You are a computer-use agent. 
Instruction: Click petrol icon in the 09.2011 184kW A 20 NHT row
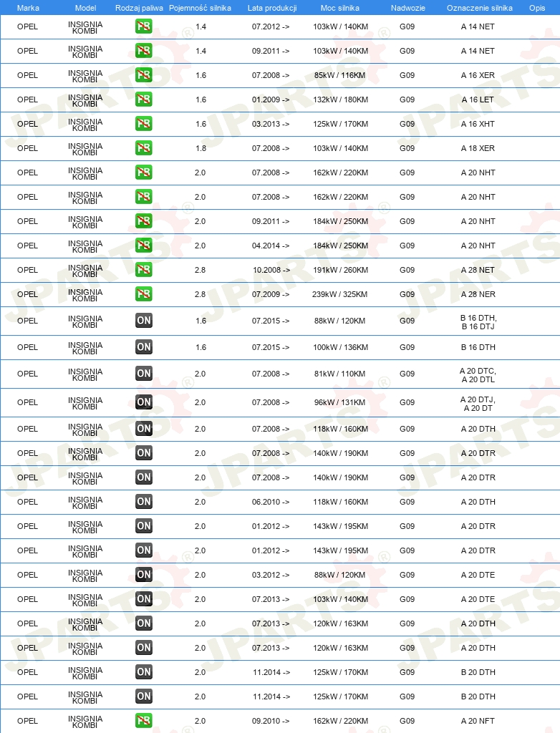click(144, 221)
